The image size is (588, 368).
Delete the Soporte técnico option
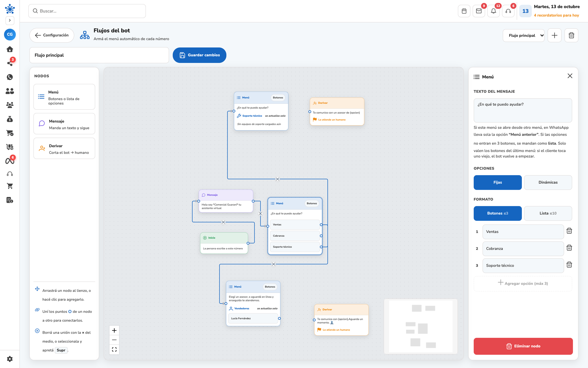click(569, 265)
